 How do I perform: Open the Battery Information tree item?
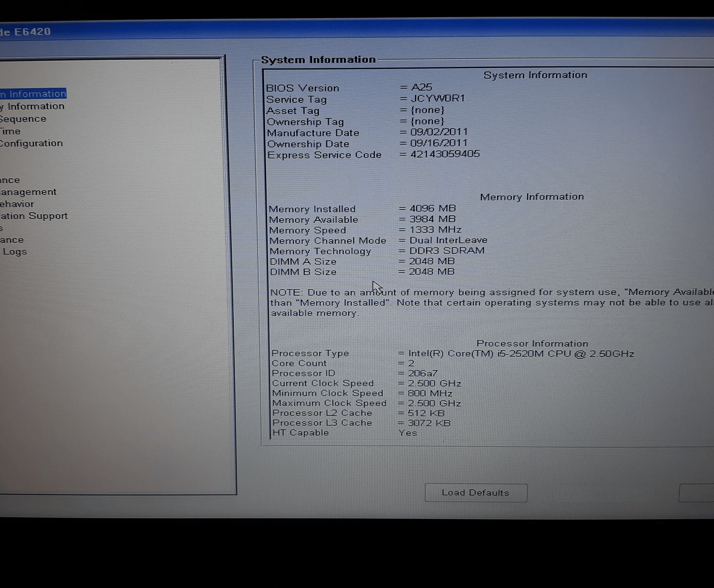pyautogui.click(x=32, y=106)
